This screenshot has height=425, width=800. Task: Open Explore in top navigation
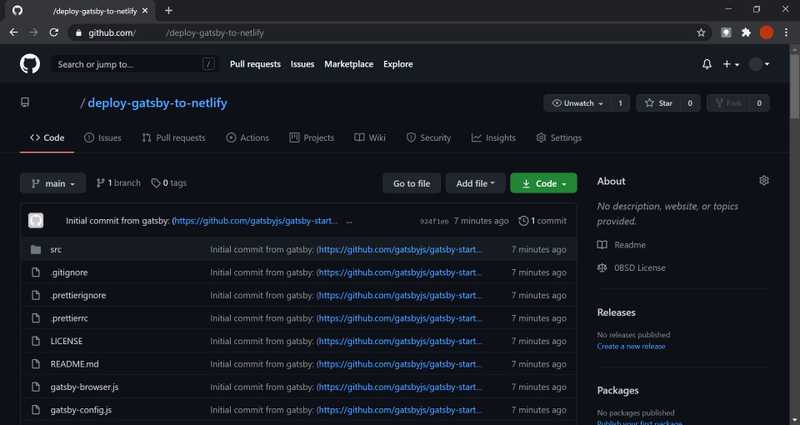(398, 64)
